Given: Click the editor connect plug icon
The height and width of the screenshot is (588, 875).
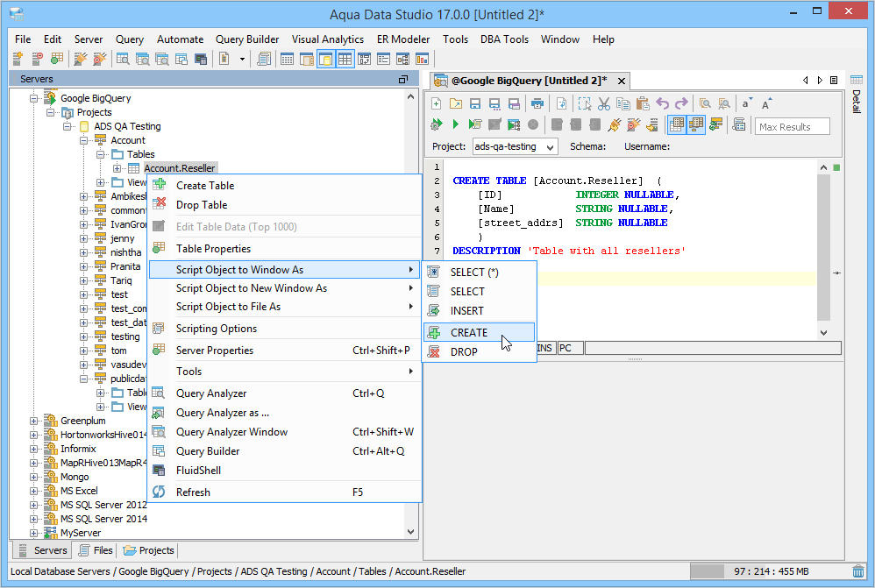Looking at the screenshot, I should tap(614, 124).
